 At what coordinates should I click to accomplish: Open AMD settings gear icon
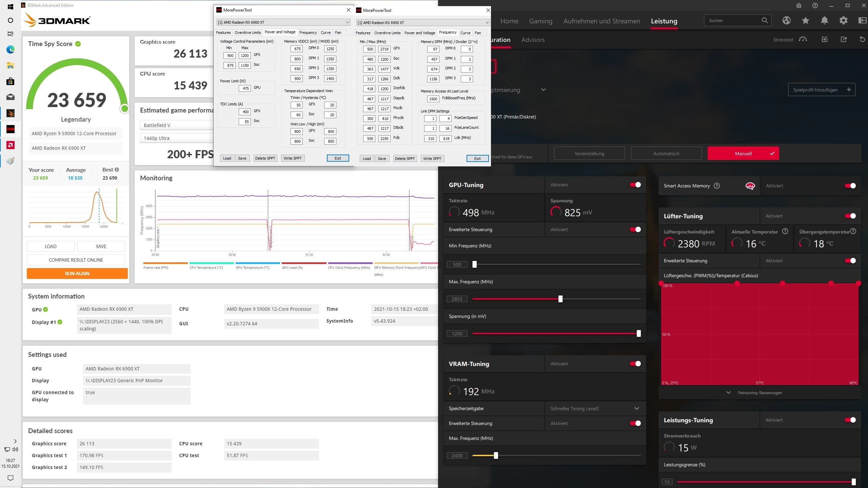843,21
